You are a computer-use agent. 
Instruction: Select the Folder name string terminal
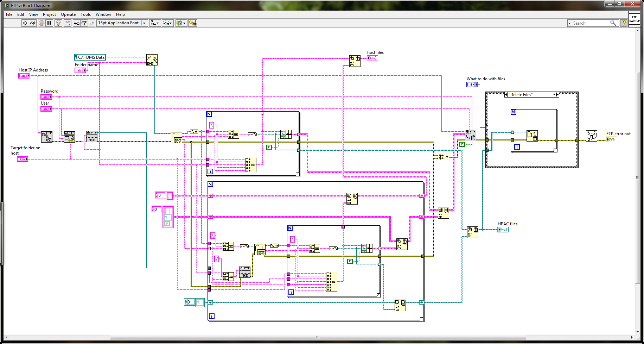pos(80,70)
